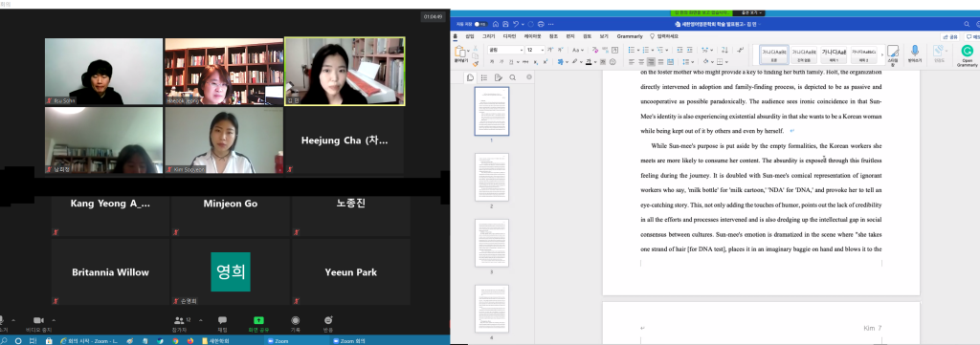This screenshot has width=980, height=345.
Task: Apply the 제목 1 (Heading 1) style
Action: [x=834, y=54]
